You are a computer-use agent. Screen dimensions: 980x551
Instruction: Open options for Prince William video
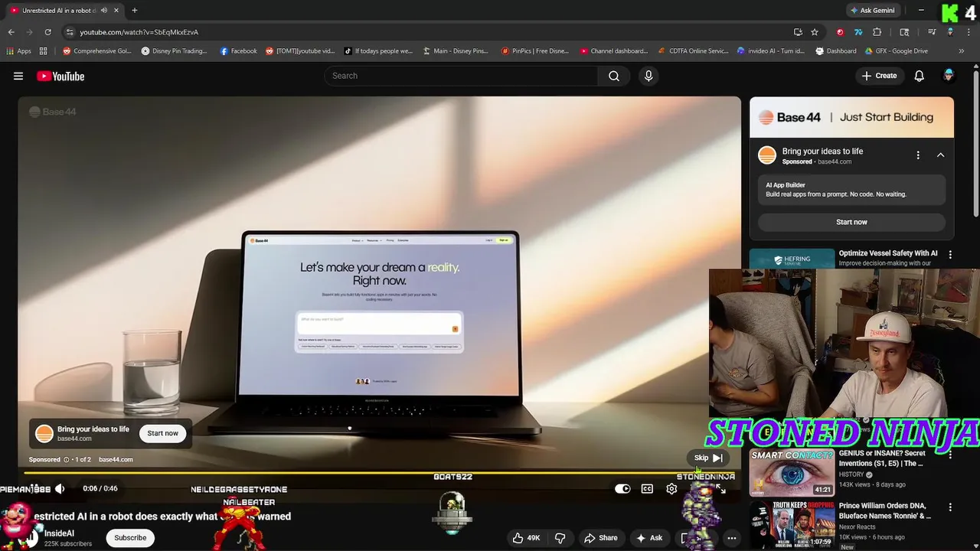click(950, 507)
